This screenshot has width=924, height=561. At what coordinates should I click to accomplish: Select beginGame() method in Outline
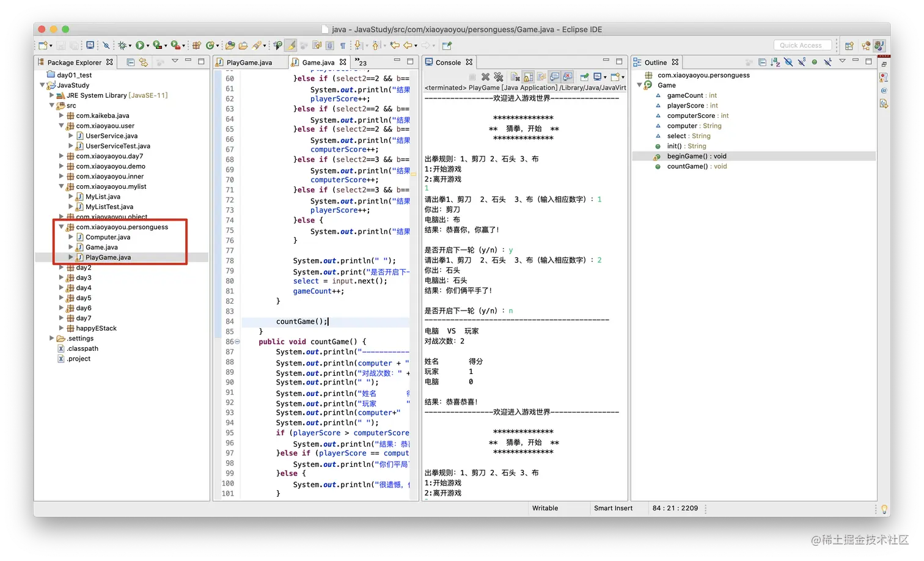click(x=697, y=156)
